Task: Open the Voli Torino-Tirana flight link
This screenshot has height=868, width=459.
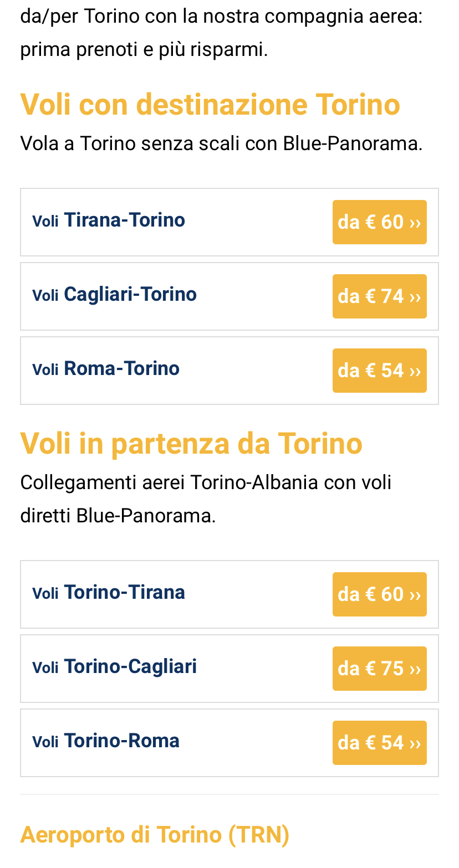Action: [x=109, y=593]
